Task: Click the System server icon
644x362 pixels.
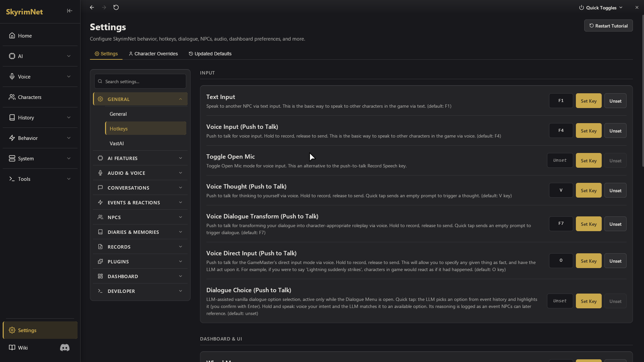Action: tap(12, 158)
